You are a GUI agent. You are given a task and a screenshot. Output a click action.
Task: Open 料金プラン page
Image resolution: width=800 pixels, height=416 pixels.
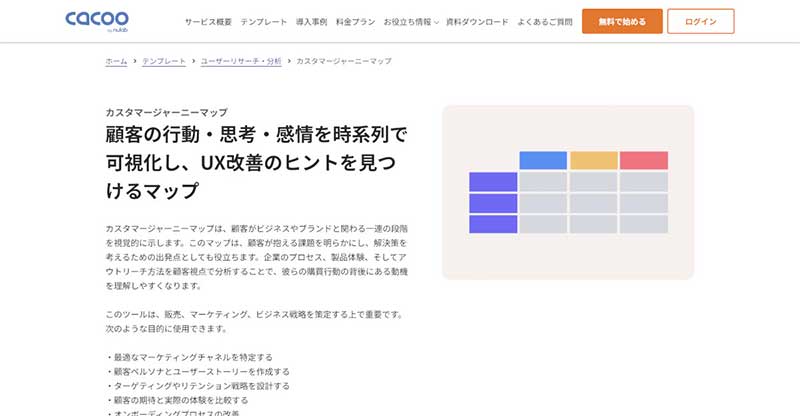pos(355,22)
